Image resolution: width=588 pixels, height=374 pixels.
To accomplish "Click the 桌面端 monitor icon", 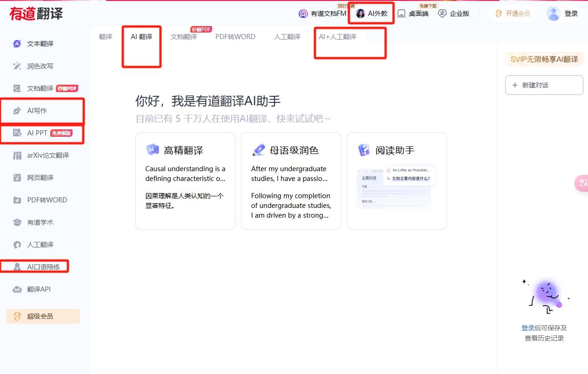I will 401,13.
